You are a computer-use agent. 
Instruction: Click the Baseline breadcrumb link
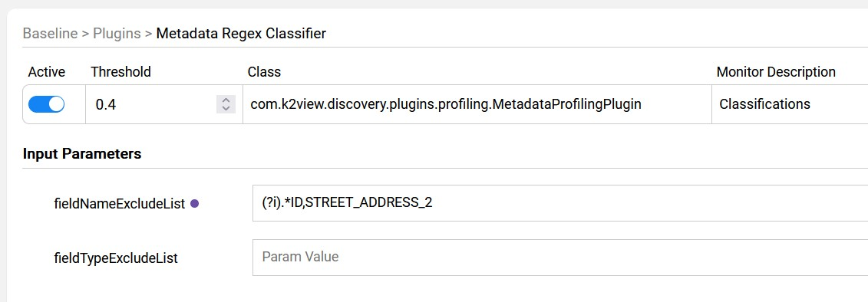[50, 34]
